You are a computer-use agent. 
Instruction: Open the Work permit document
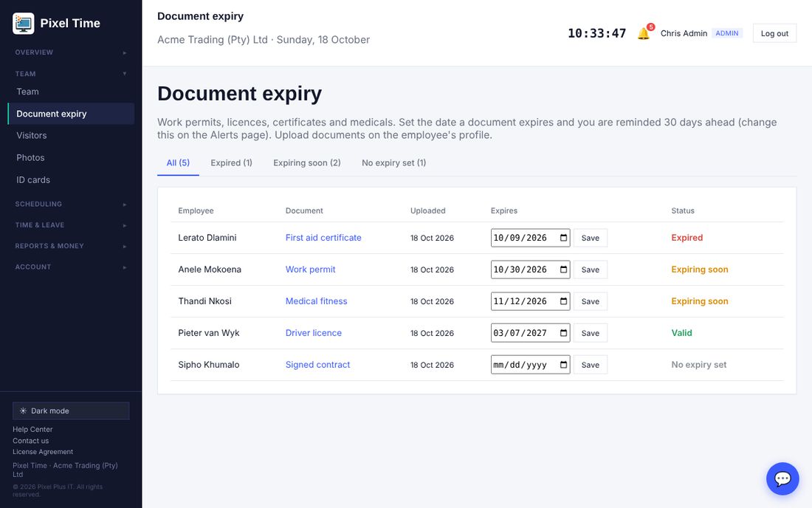pyautogui.click(x=311, y=270)
